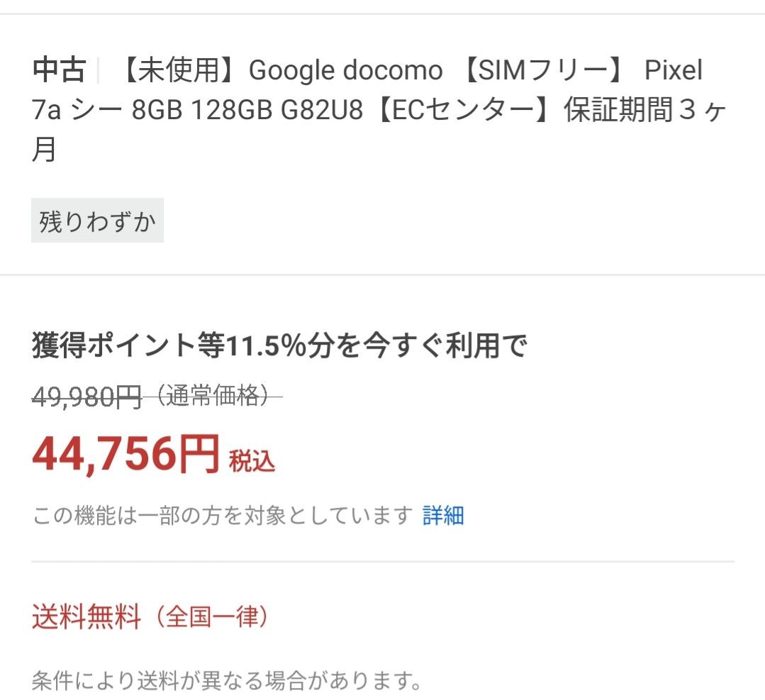Click the この機能は一部の方を対象としています note
The height and width of the screenshot is (700, 765).
click(x=222, y=516)
